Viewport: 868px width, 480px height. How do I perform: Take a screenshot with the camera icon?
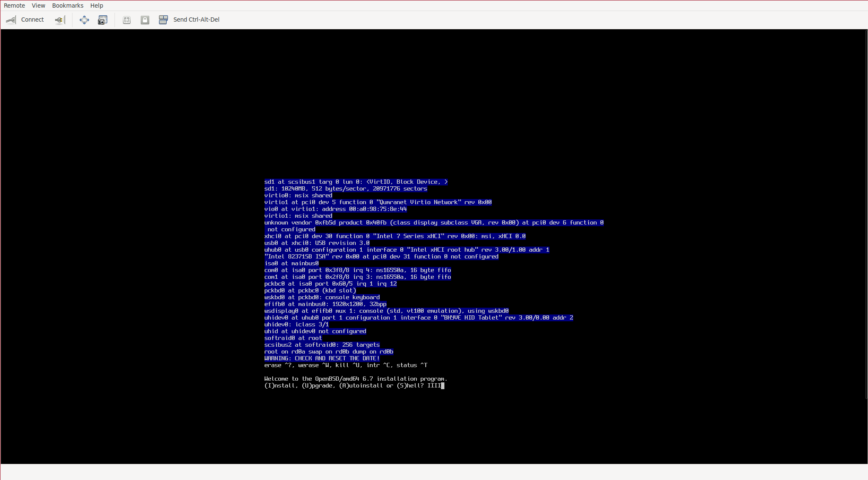pos(103,20)
